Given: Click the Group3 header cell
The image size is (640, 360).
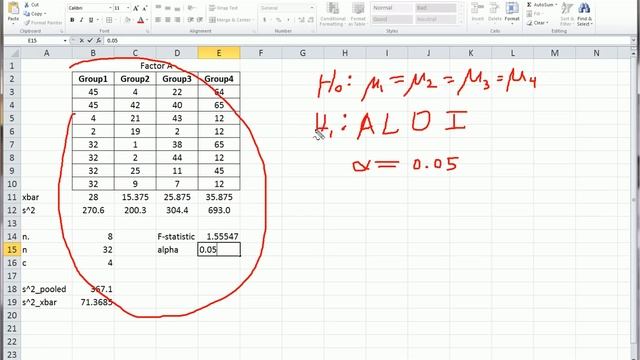Looking at the screenshot, I should [x=177, y=79].
